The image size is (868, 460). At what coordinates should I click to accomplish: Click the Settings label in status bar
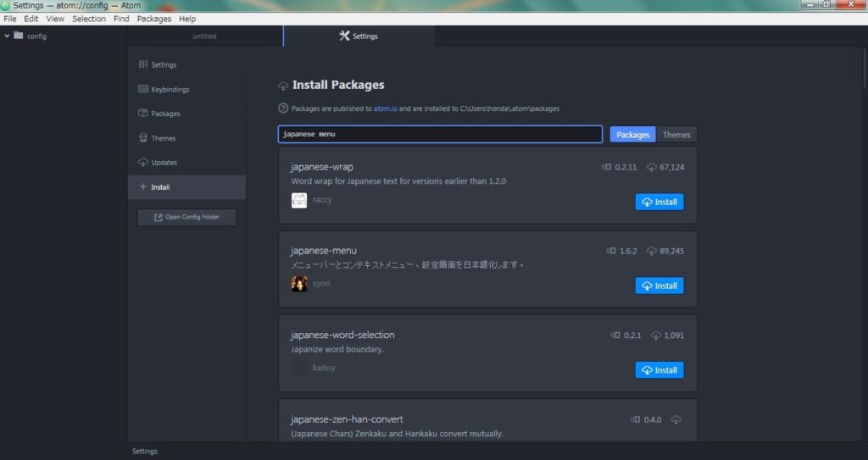(144, 452)
